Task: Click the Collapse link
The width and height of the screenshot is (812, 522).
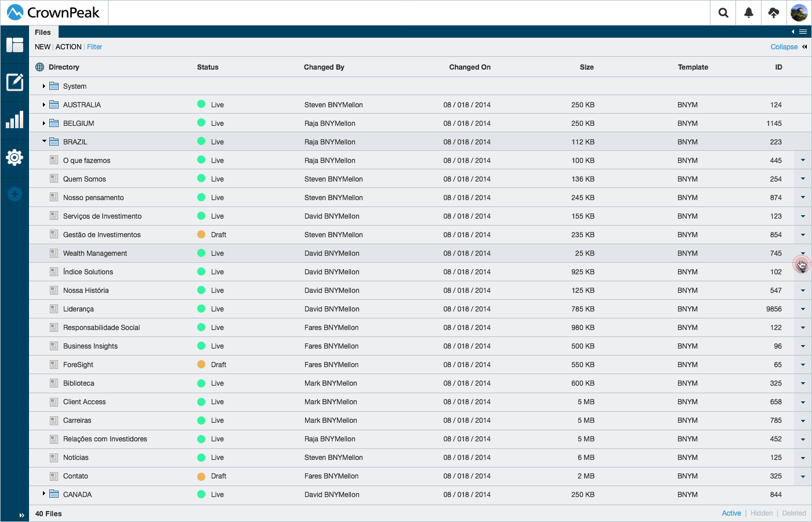Action: pyautogui.click(x=784, y=47)
